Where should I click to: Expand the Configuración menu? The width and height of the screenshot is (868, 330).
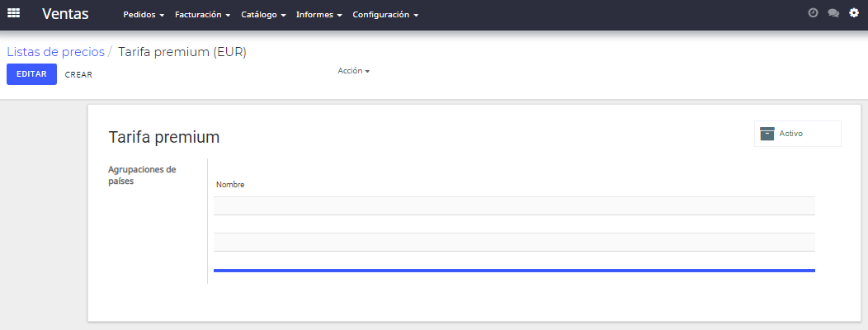coord(386,15)
